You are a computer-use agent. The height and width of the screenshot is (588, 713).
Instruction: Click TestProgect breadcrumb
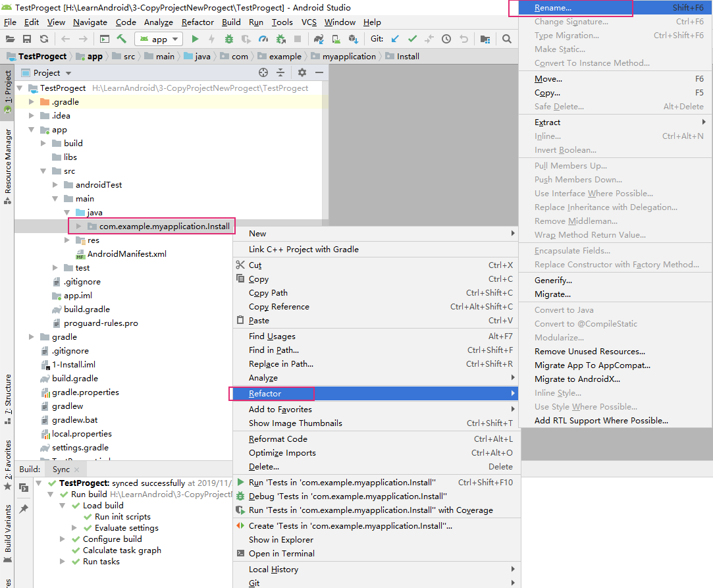(x=42, y=57)
